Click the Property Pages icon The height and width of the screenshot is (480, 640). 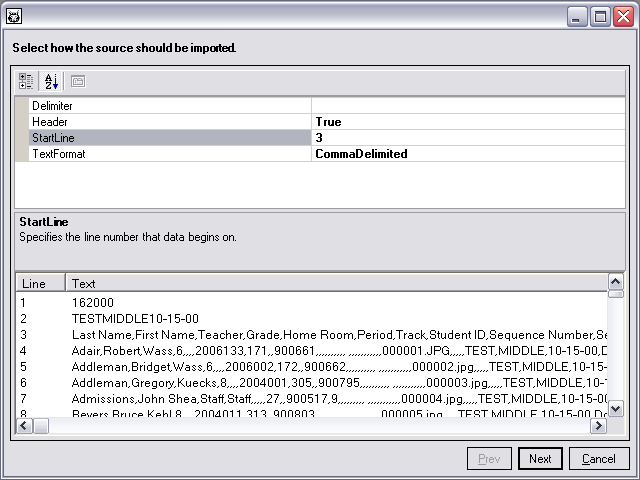pyautogui.click(x=78, y=82)
